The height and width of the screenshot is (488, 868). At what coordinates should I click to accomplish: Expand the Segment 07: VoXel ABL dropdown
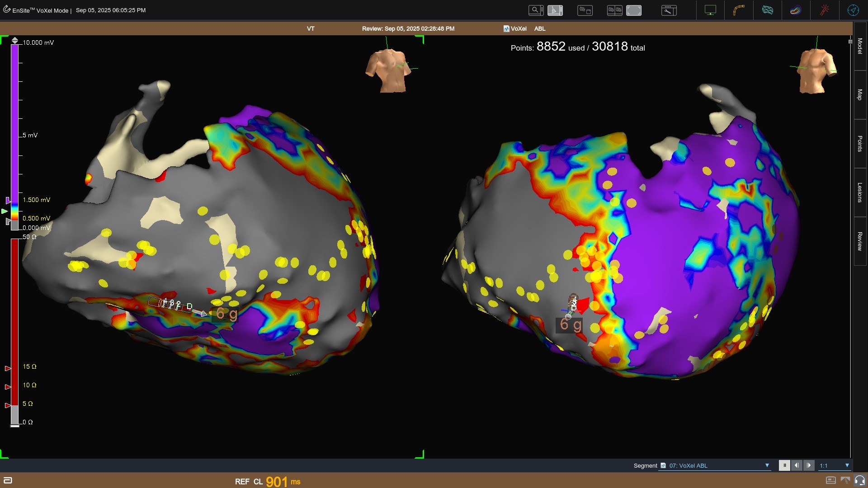pyautogui.click(x=767, y=465)
